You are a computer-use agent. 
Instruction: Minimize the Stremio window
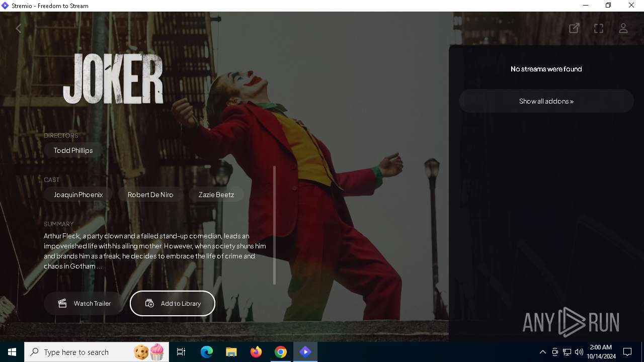tap(586, 6)
